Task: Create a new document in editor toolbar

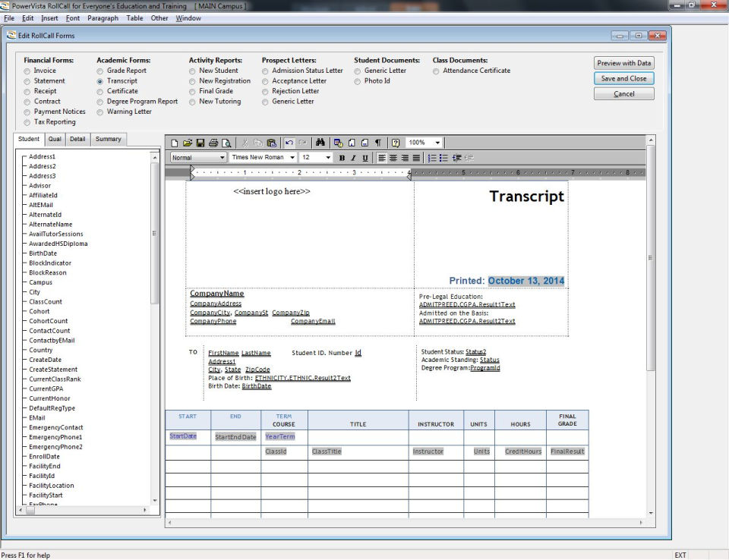Action: [175, 143]
